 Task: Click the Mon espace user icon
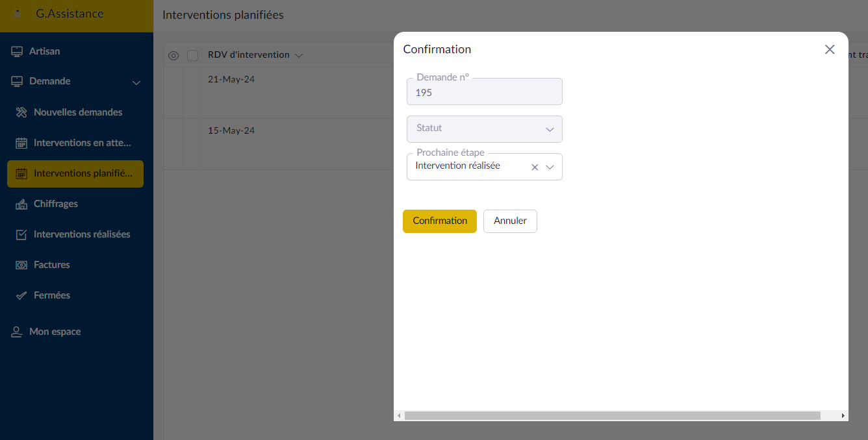coord(17,332)
